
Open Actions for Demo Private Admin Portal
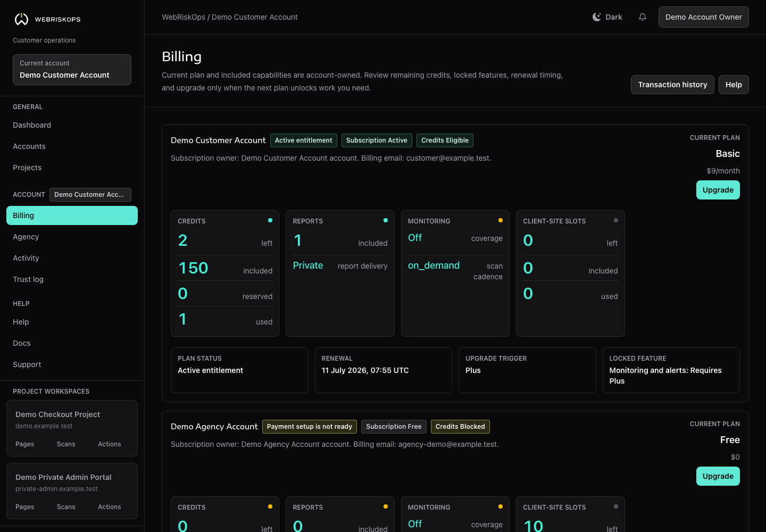[110, 507]
